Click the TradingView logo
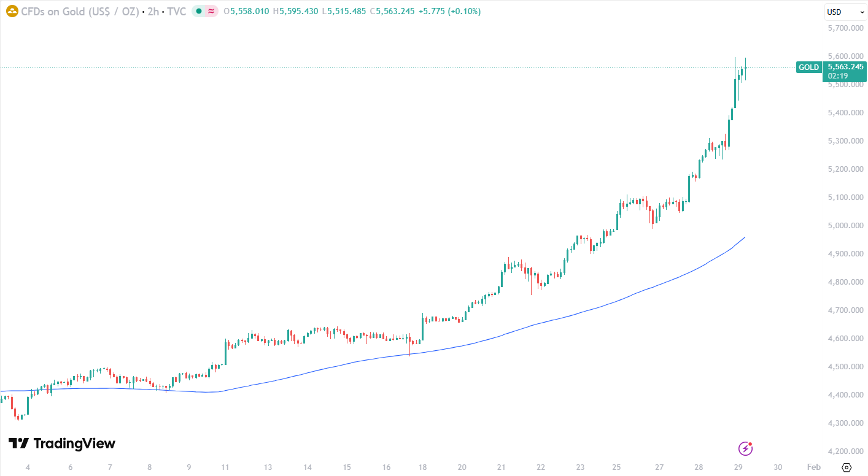868x476 pixels. (x=61, y=443)
